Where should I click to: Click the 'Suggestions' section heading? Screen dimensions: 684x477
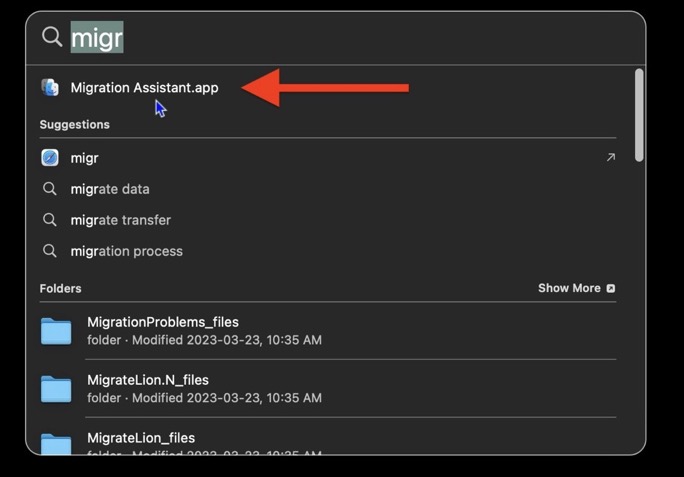click(x=75, y=125)
